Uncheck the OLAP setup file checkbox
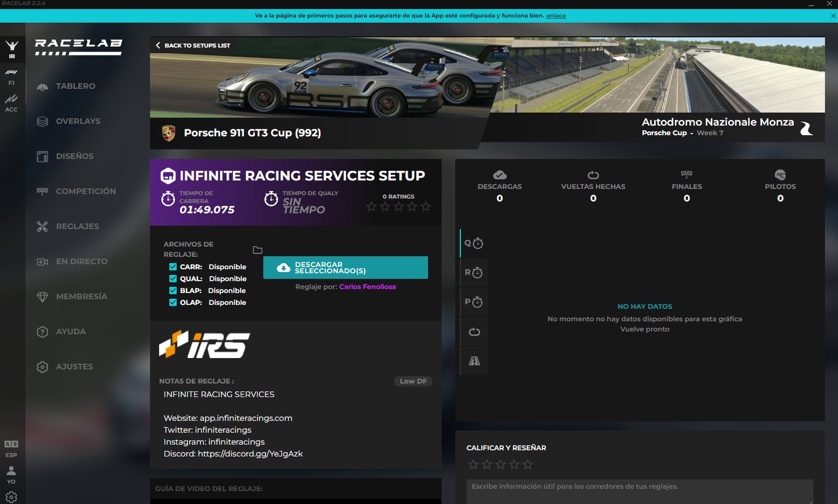The height and width of the screenshot is (504, 838). point(173,302)
